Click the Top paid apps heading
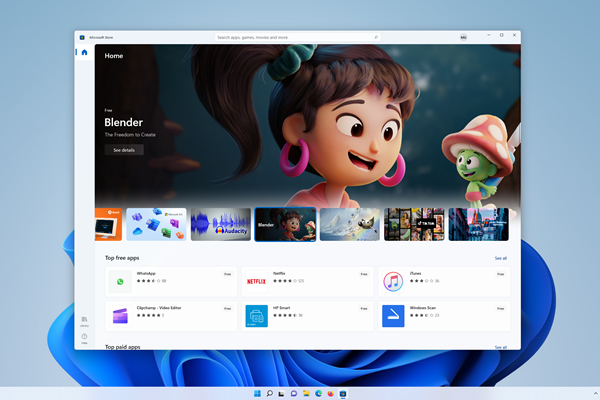 [123, 347]
